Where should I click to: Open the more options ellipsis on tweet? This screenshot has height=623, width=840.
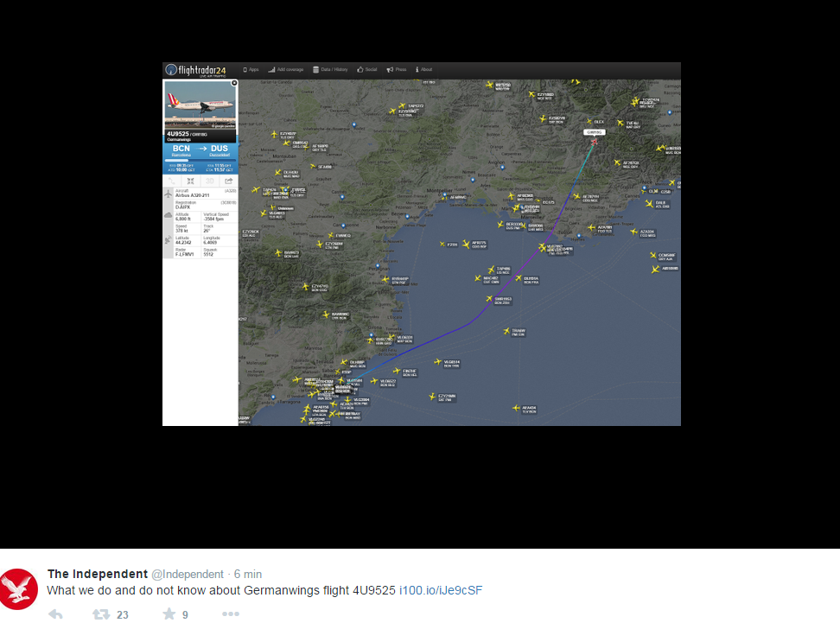[x=230, y=614]
